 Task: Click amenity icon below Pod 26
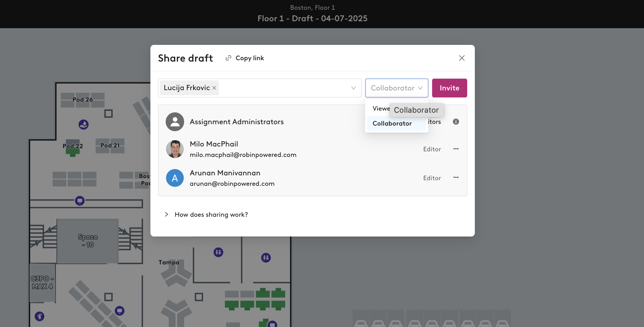pos(83,124)
